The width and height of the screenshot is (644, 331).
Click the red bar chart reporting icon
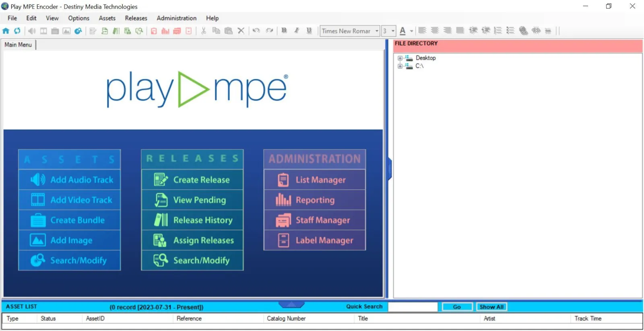(x=165, y=31)
